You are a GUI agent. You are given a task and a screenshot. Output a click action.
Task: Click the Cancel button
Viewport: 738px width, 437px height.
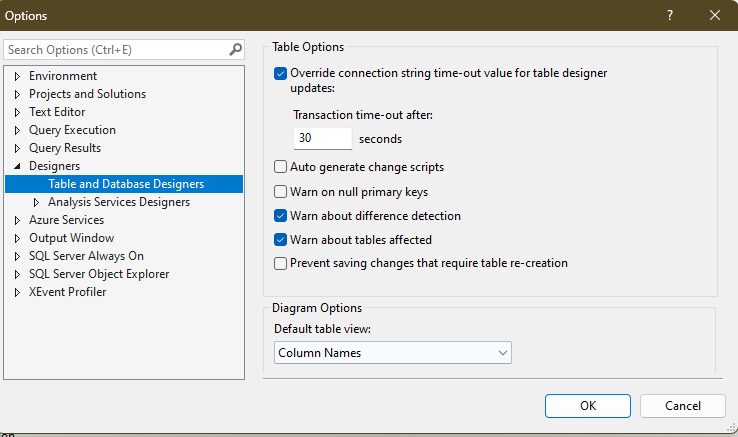click(682, 406)
